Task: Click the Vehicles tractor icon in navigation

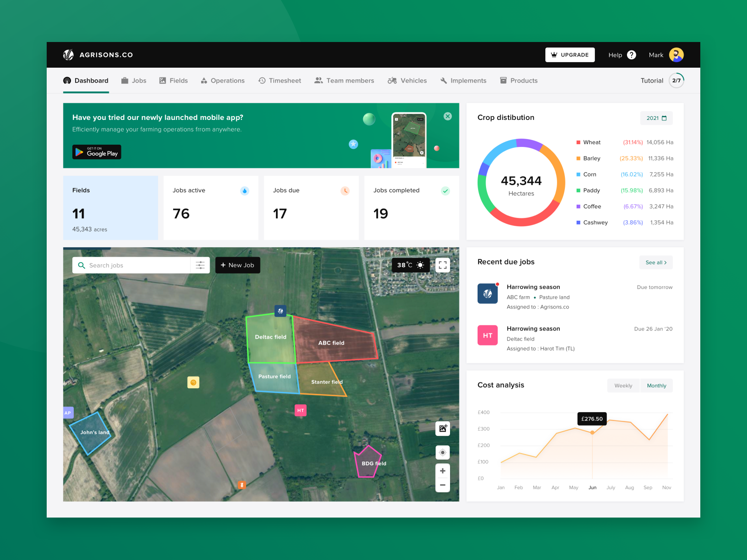Action: pos(392,80)
